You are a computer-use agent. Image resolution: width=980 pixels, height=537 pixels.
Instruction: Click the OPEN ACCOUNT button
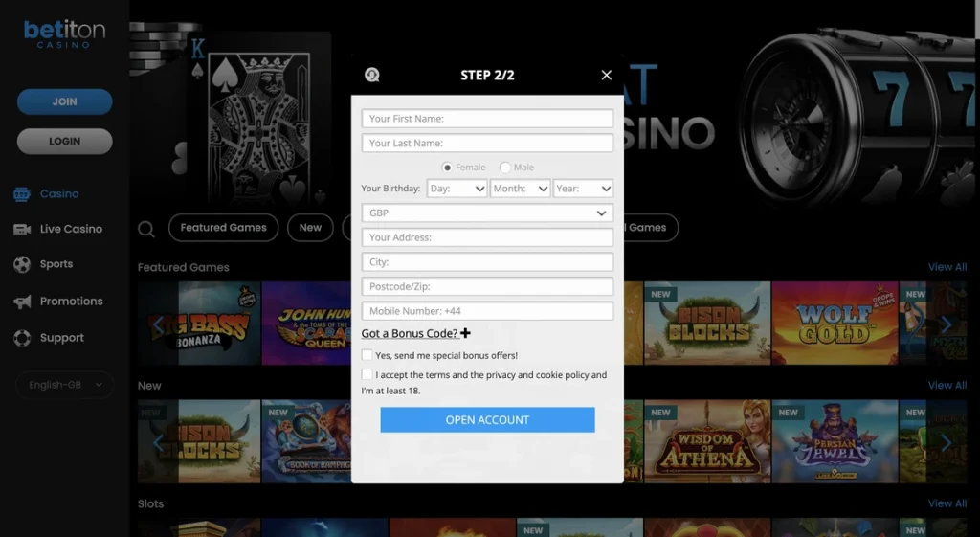tap(487, 420)
